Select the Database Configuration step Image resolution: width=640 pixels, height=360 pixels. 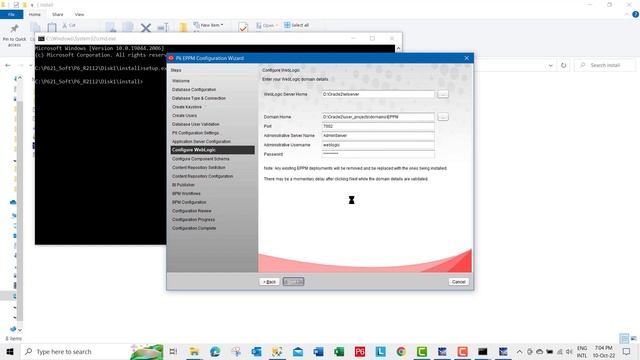194,89
